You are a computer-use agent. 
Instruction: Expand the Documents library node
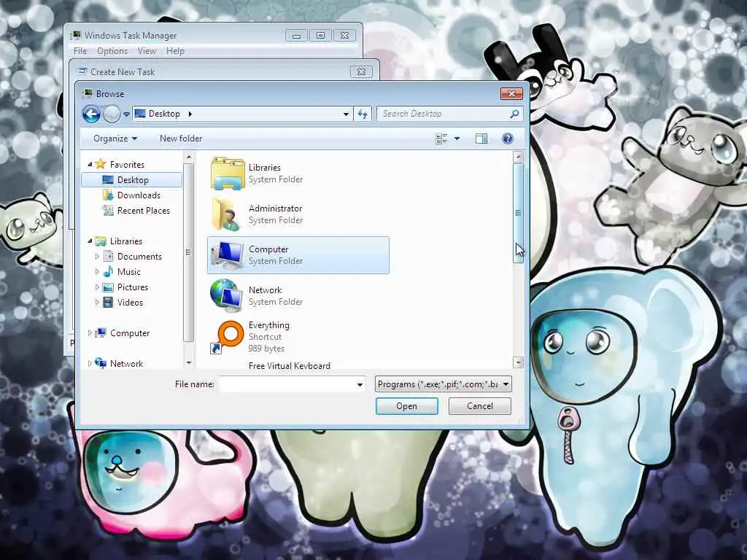click(x=97, y=256)
